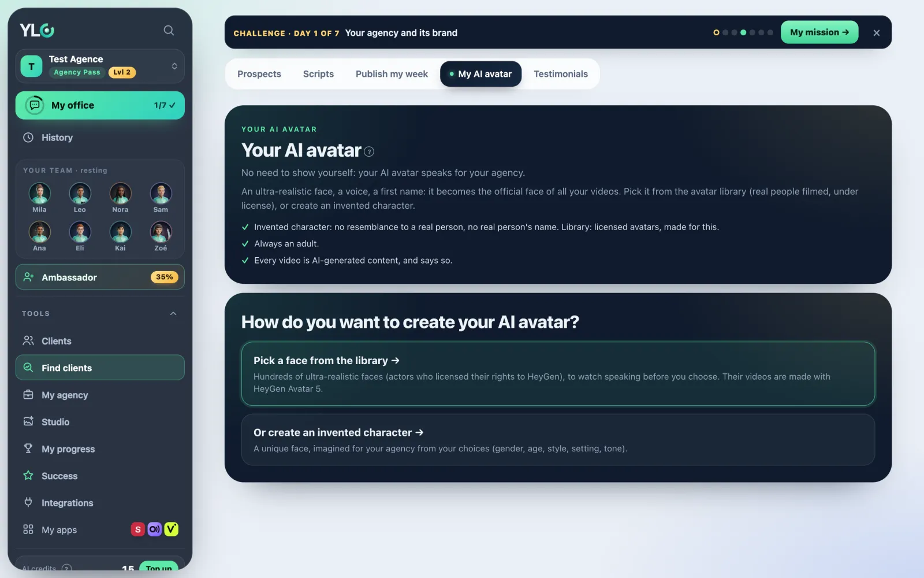
Task: Open Success in the tools list
Action: pos(100,476)
